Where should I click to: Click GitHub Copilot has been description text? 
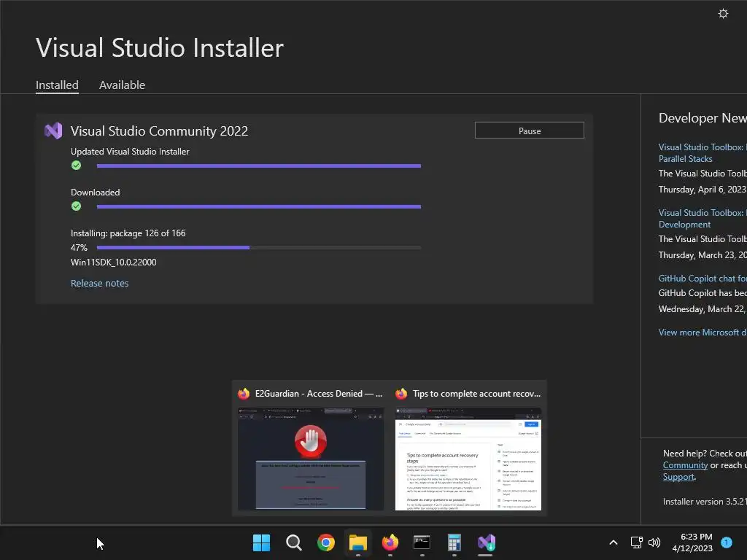click(x=703, y=293)
